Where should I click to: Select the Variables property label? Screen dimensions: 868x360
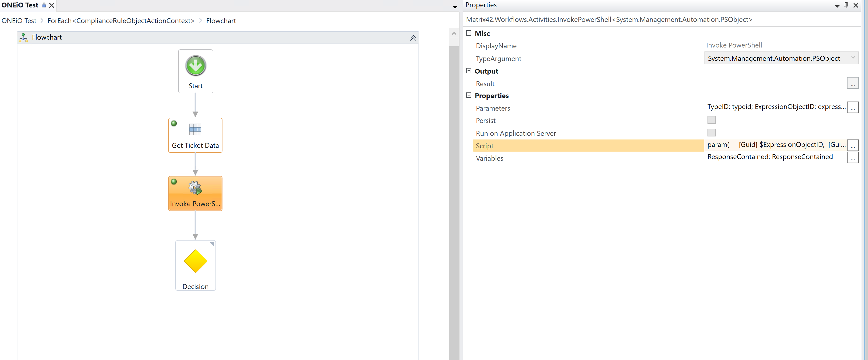pyautogui.click(x=489, y=158)
